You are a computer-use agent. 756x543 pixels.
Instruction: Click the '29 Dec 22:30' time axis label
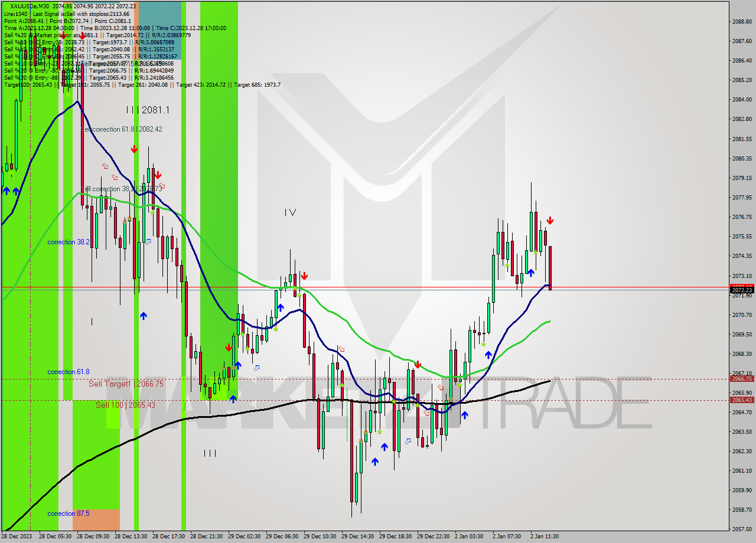coord(433,537)
